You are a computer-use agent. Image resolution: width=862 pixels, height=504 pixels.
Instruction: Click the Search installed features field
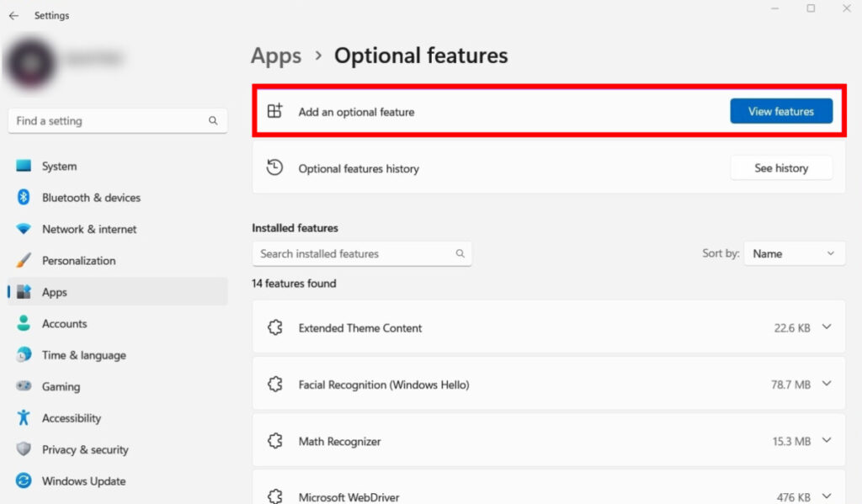[x=362, y=253]
